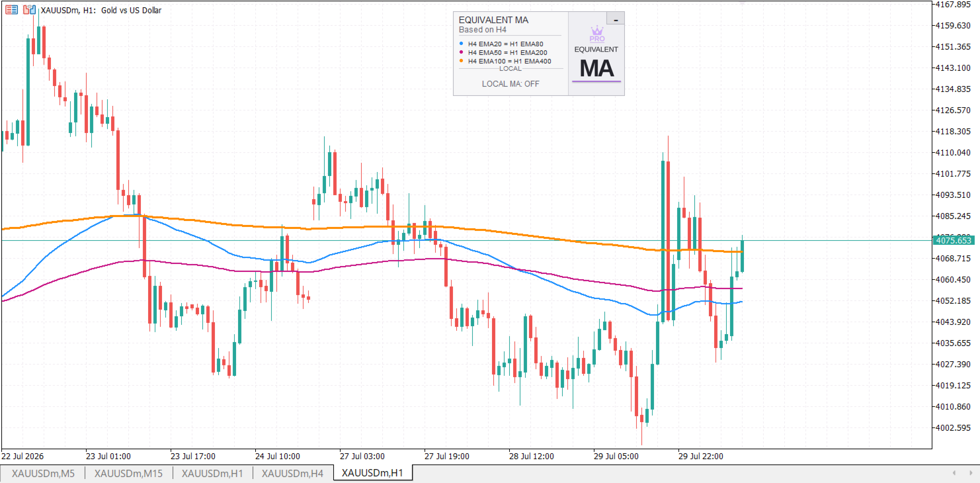This screenshot has width=980, height=483.
Task: Click the 'EQUIVALENT MA' panel title
Action: (493, 20)
